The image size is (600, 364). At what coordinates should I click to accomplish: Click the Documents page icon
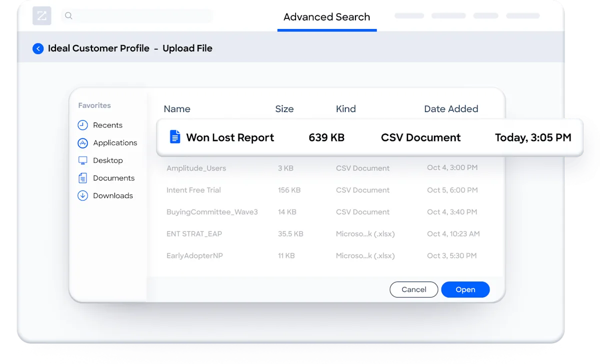point(83,178)
